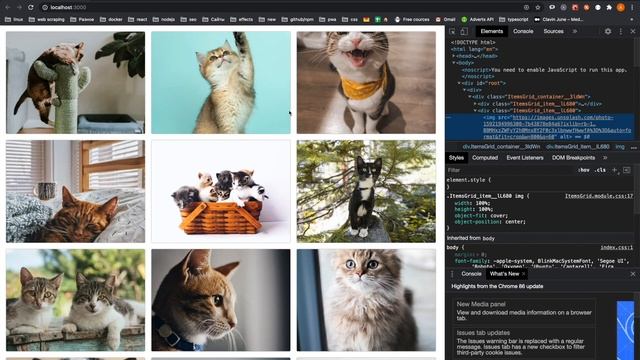Switch to the Sources tab
The height and width of the screenshot is (360, 640).
pos(553,31)
